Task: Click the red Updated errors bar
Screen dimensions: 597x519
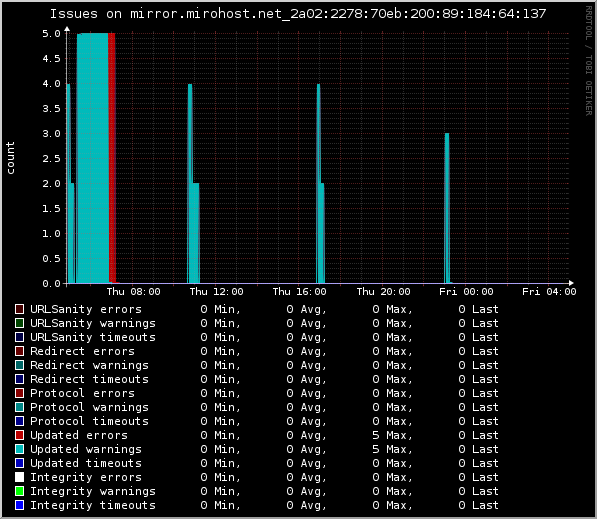Action: pos(112,158)
